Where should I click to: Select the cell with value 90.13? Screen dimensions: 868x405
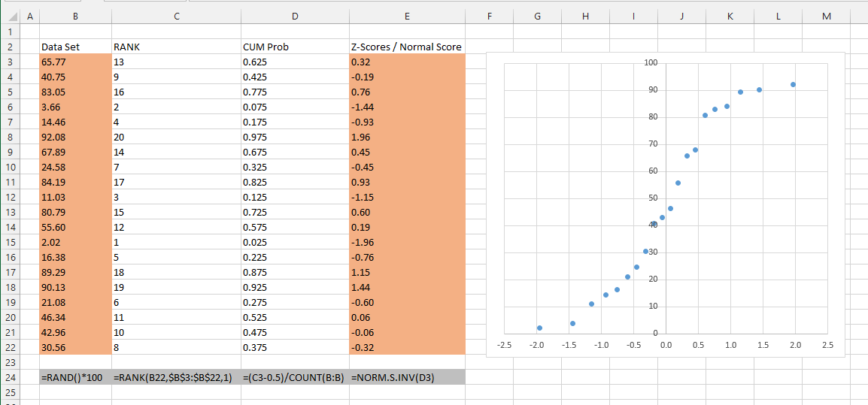coord(75,287)
